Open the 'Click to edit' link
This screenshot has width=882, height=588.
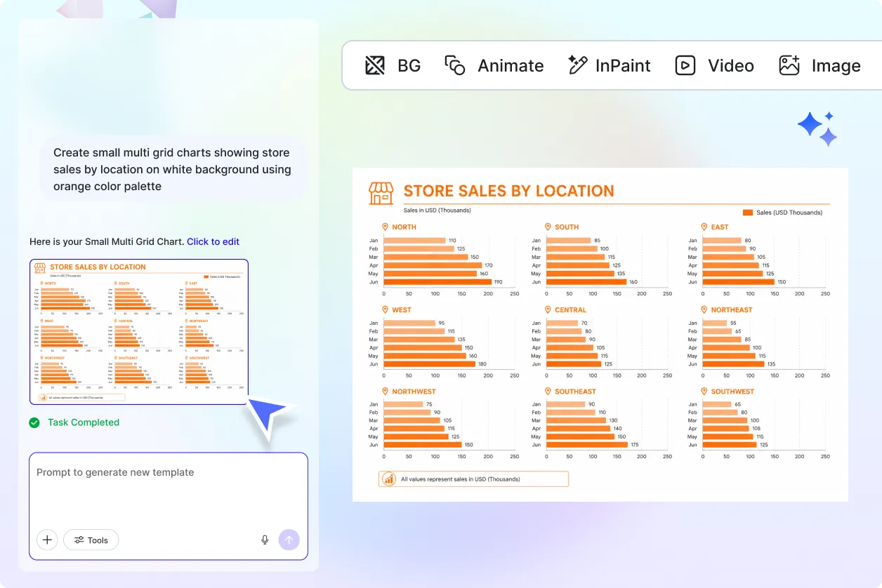coord(213,241)
